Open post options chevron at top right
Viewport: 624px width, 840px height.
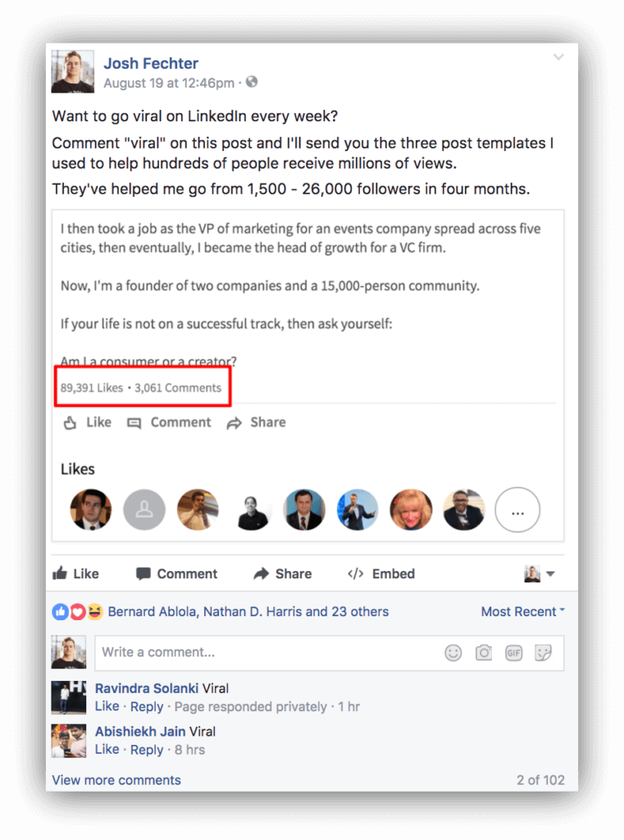[x=558, y=57]
